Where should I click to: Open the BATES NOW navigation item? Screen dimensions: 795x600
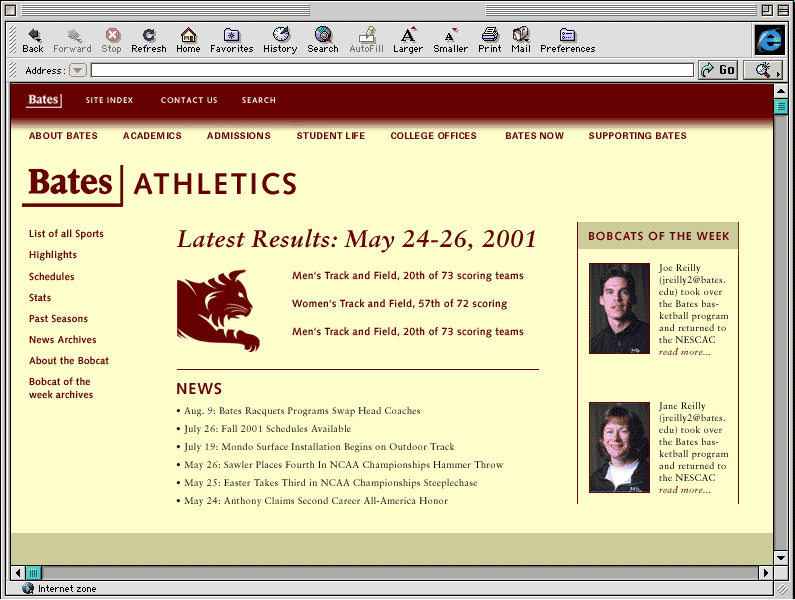[x=534, y=136]
